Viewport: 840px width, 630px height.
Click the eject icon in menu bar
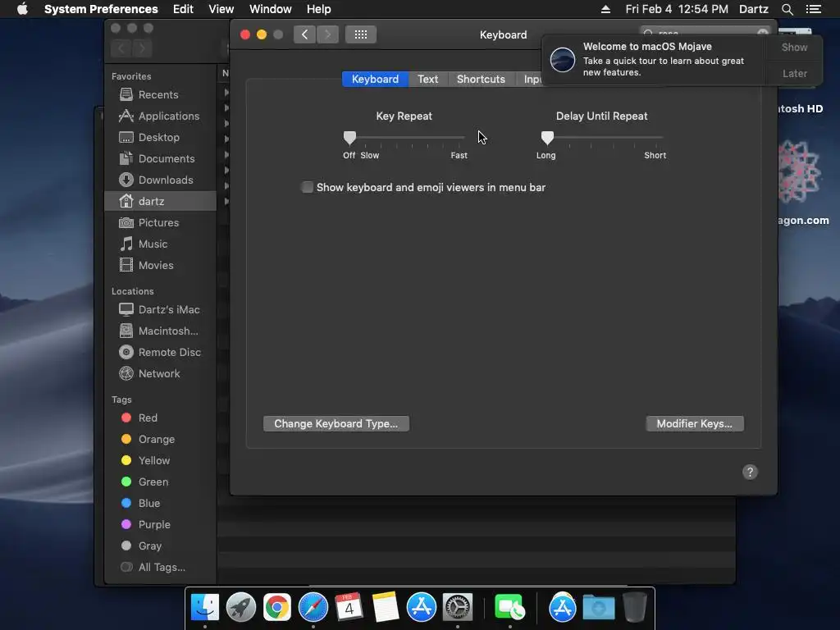tap(605, 9)
